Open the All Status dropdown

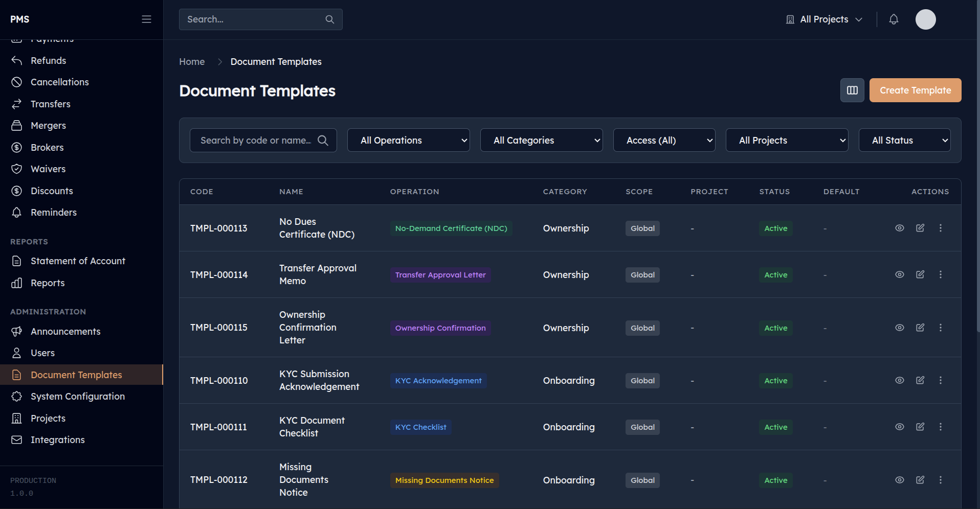904,140
